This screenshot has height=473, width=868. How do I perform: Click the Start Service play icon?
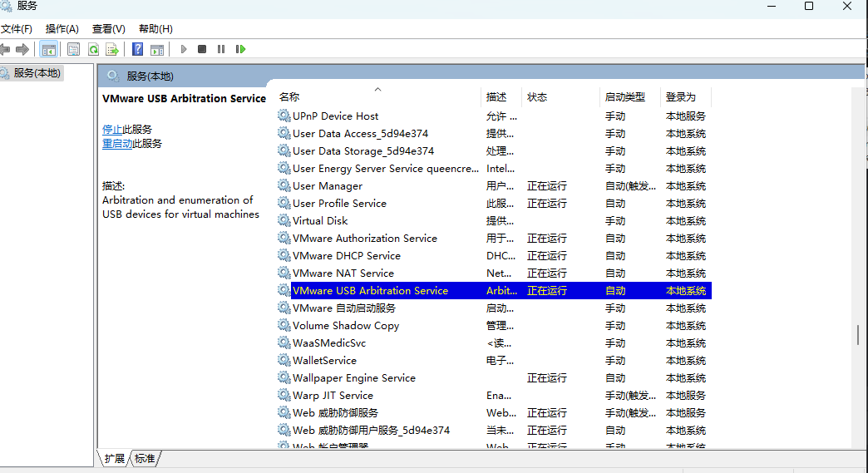184,49
